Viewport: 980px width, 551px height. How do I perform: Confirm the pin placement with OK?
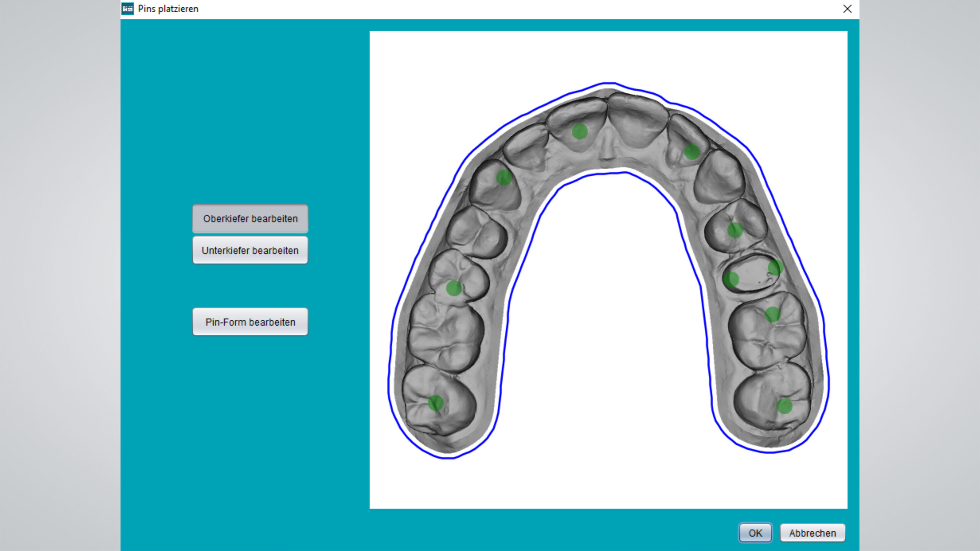pos(755,533)
